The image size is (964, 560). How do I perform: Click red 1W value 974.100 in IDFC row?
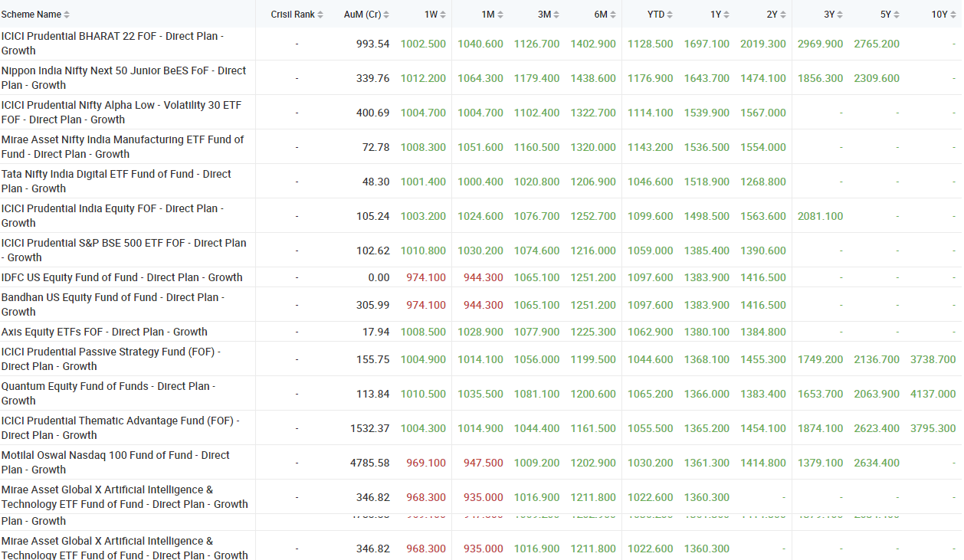coord(426,277)
